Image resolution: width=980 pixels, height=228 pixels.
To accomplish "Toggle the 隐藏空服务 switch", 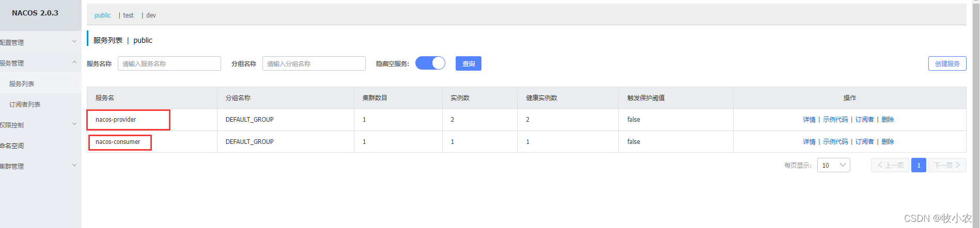I will click(x=430, y=63).
